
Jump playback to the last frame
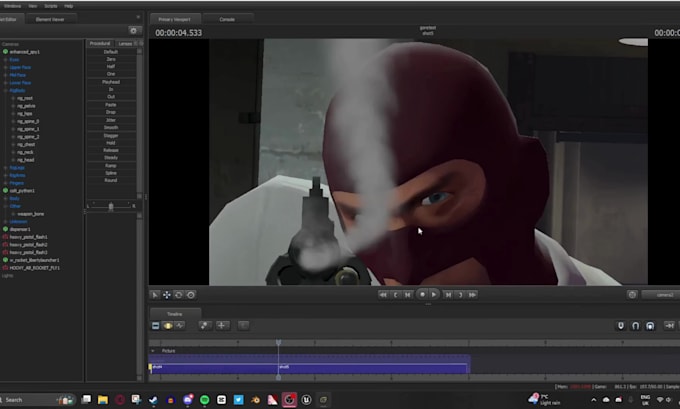pos(473,295)
